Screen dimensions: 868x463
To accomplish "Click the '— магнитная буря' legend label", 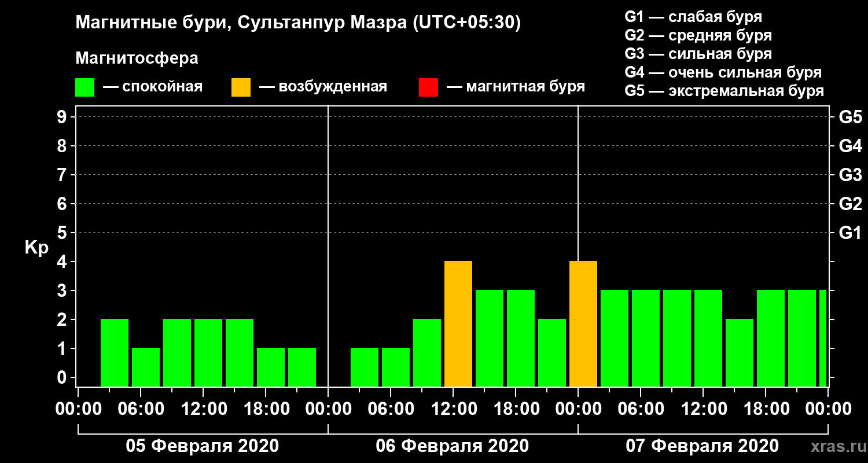I will 516,87.
